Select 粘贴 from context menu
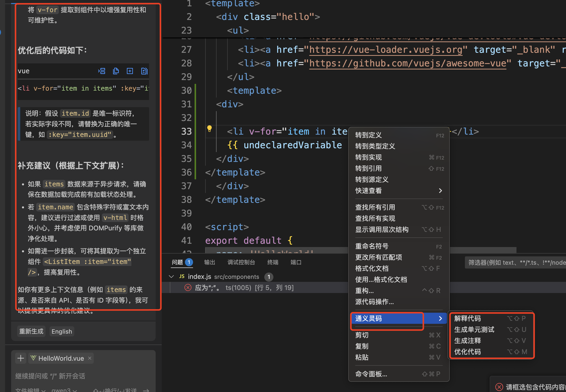The height and width of the screenshot is (392, 566). tap(399, 357)
